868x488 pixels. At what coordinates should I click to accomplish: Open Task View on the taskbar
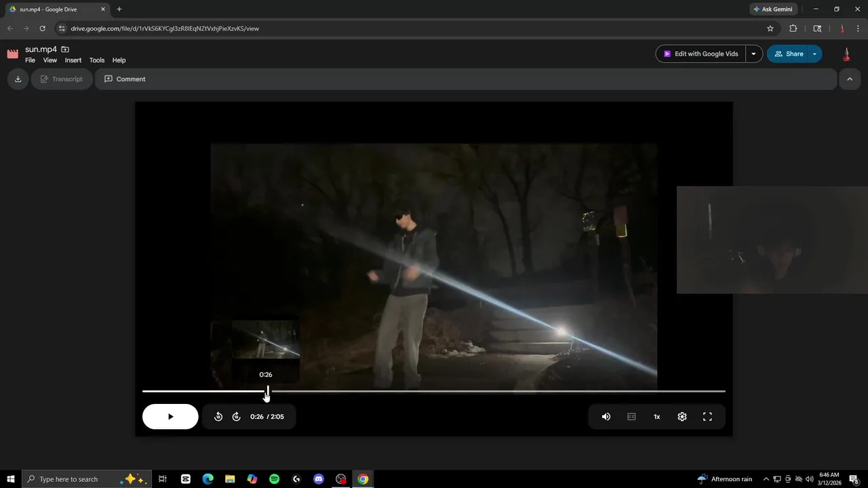coord(163,479)
